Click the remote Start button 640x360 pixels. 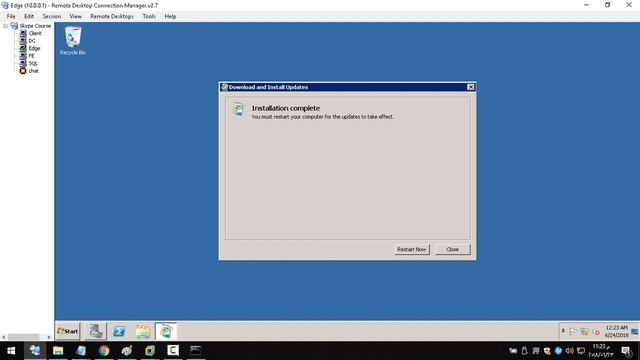pos(68,331)
